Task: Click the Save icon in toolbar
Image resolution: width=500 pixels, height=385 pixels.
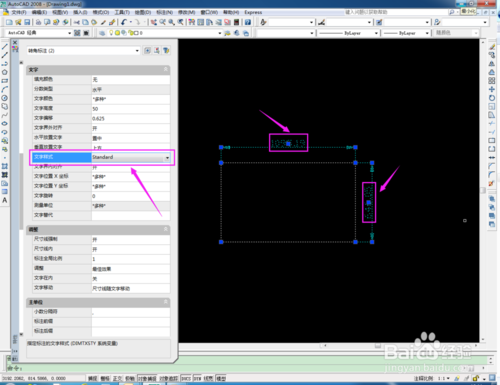Action: tap(27, 22)
